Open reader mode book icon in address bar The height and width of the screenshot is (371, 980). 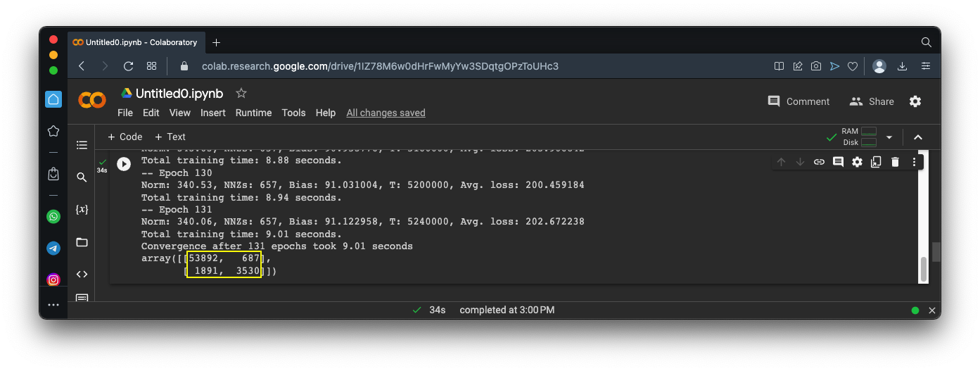(x=779, y=66)
